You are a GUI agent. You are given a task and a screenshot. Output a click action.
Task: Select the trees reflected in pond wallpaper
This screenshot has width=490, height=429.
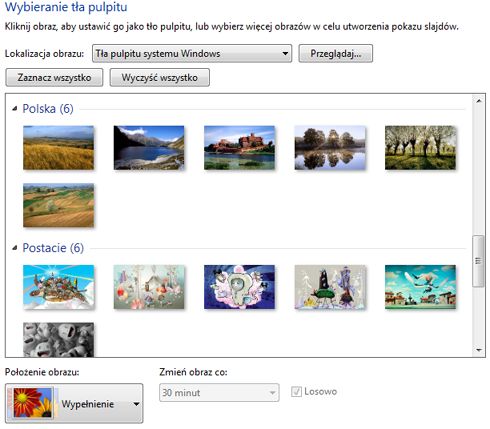click(x=330, y=148)
